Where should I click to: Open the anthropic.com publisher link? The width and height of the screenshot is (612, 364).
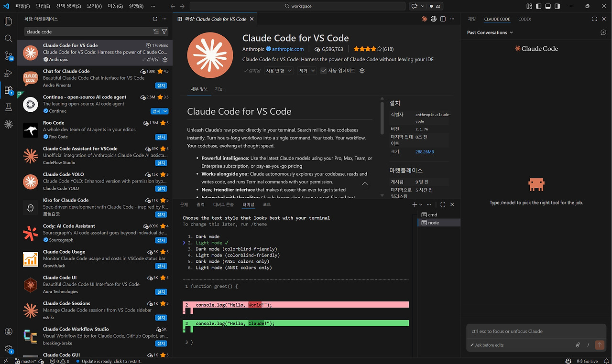(x=288, y=49)
